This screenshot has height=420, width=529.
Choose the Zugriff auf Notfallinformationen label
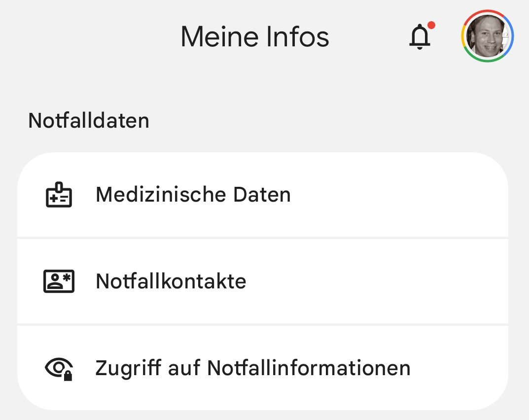(253, 368)
